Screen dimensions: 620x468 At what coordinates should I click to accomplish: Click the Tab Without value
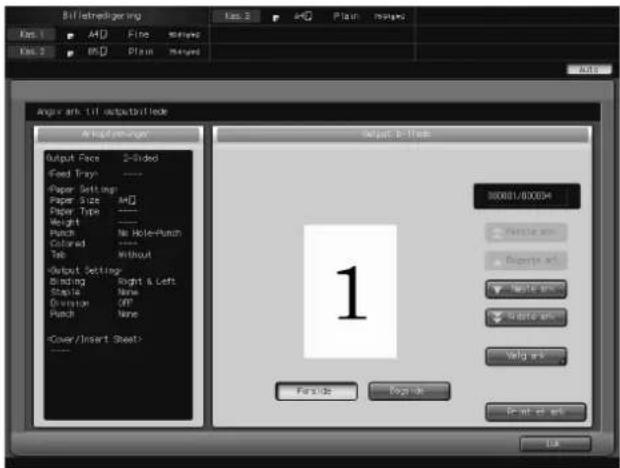[134, 255]
